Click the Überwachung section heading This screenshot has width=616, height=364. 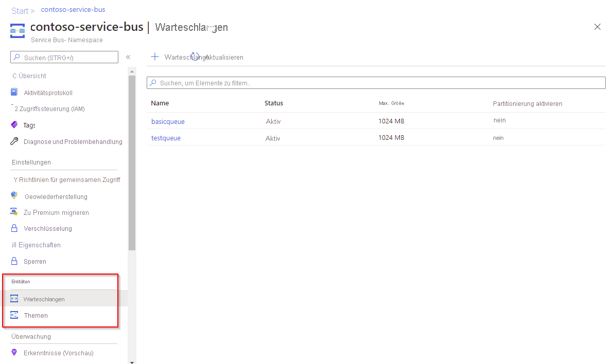tap(31, 337)
